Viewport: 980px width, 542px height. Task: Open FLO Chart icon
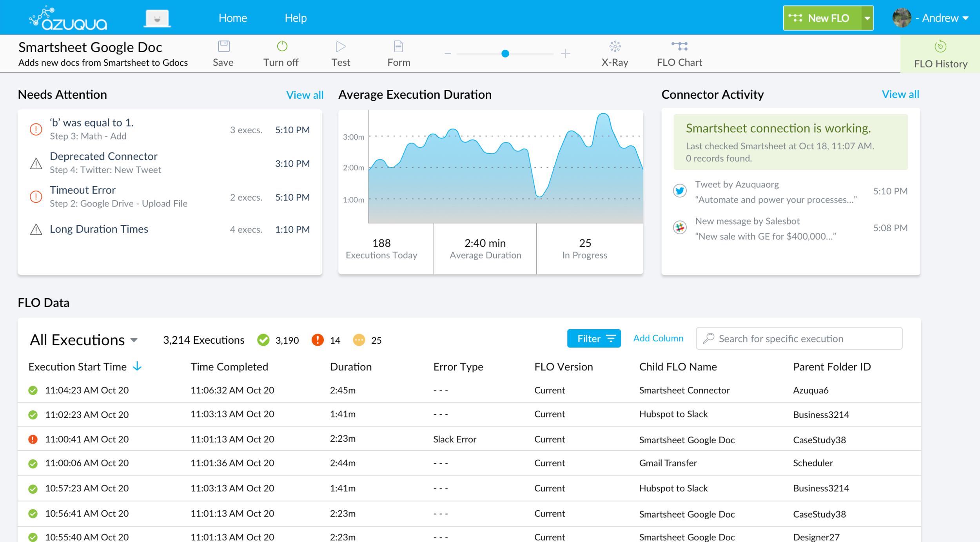(679, 46)
